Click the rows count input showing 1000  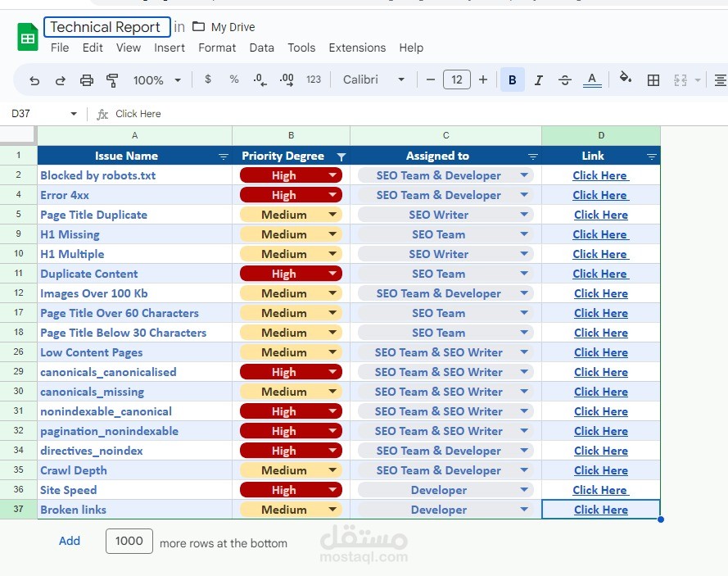tap(129, 541)
